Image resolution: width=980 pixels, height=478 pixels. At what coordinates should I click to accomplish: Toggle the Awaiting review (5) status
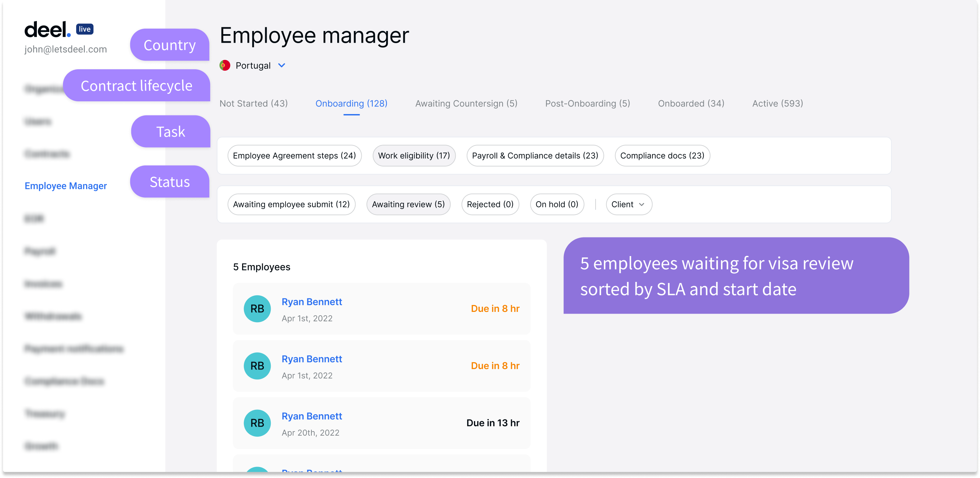point(409,204)
